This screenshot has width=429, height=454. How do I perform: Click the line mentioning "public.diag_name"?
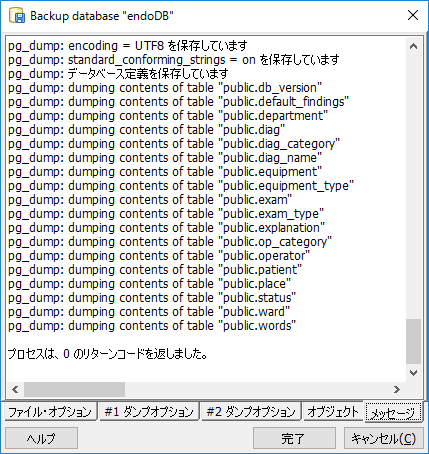pyautogui.click(x=165, y=158)
